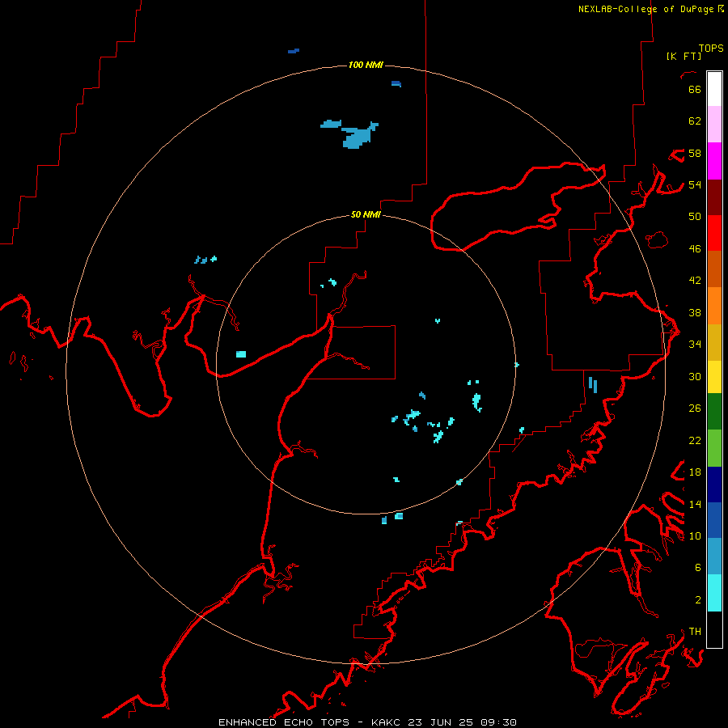The width and height of the screenshot is (728, 728).
Task: Click the light pink legend swatch
Action: pos(714,124)
